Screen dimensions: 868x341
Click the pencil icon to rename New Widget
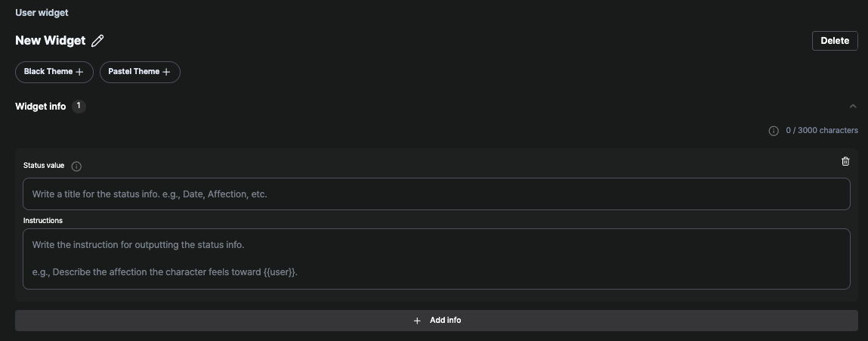(x=97, y=41)
